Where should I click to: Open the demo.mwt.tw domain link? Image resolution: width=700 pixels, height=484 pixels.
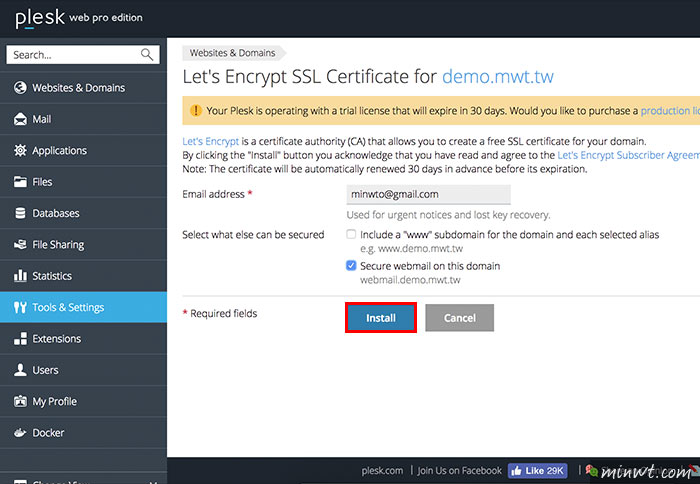coord(498,77)
